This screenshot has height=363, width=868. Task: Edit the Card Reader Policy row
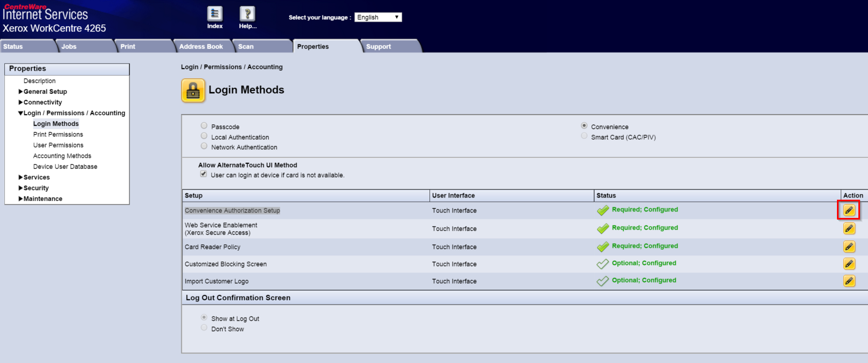[x=849, y=247]
